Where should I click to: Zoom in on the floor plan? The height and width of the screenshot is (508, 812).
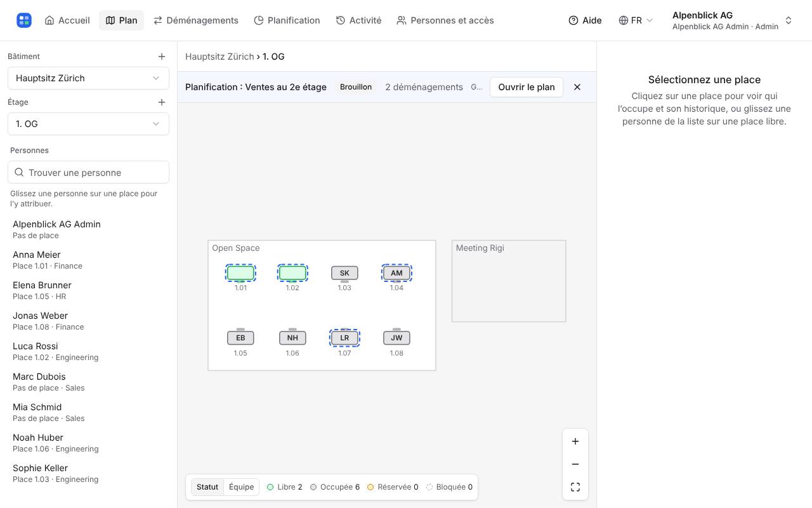click(x=575, y=441)
